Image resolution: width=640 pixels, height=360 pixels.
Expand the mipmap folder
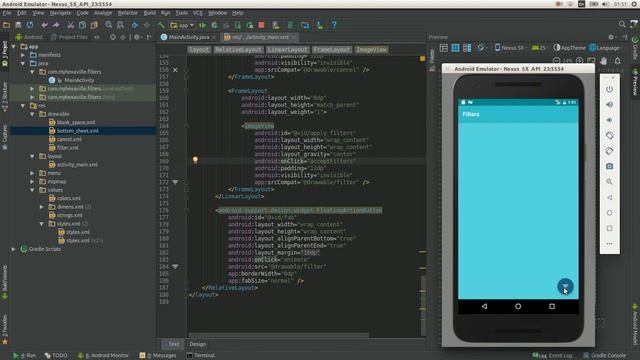point(32,181)
